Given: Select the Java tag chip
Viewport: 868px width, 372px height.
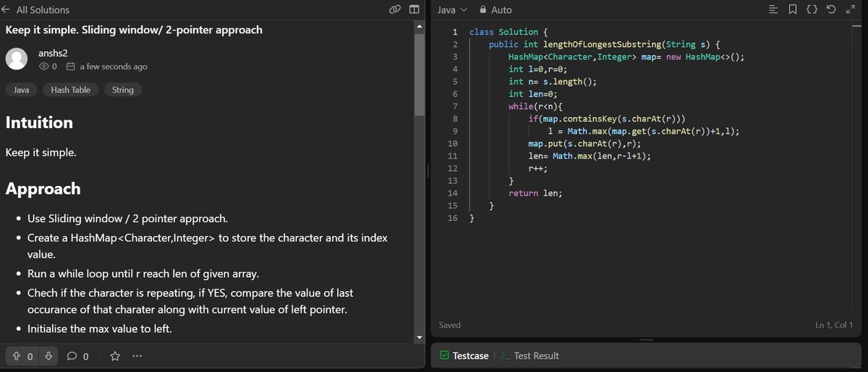Looking at the screenshot, I should 22,90.
